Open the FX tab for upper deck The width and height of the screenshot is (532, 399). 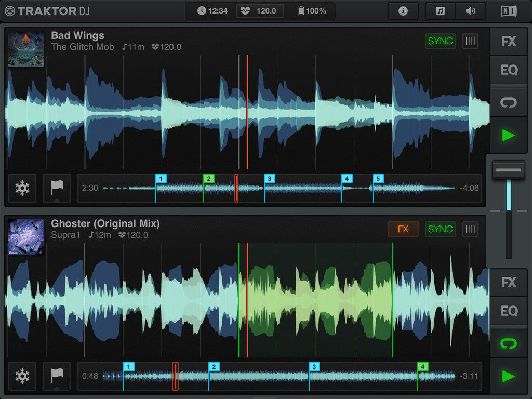pyautogui.click(x=508, y=42)
